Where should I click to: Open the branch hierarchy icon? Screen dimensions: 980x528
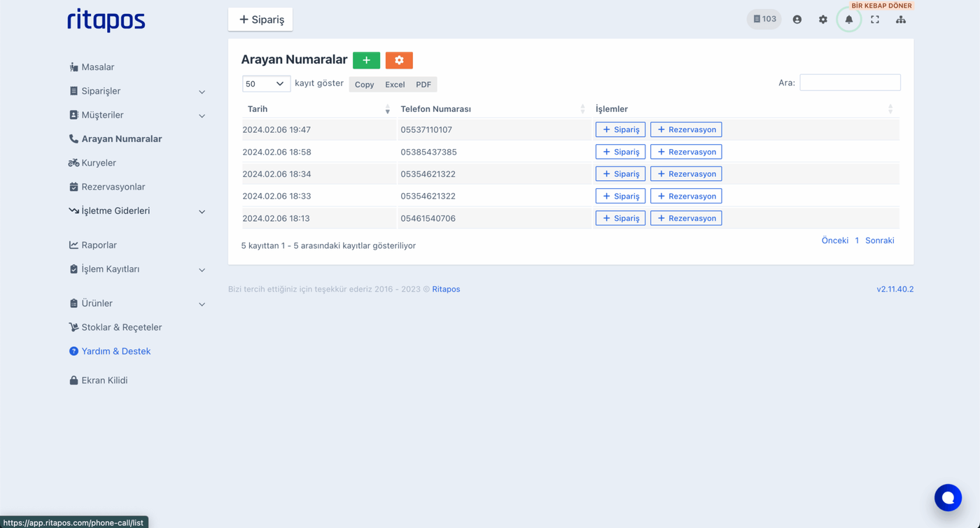pyautogui.click(x=901, y=20)
